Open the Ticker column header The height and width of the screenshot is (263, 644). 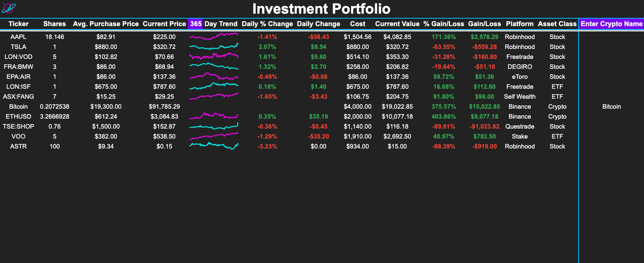pyautogui.click(x=19, y=24)
